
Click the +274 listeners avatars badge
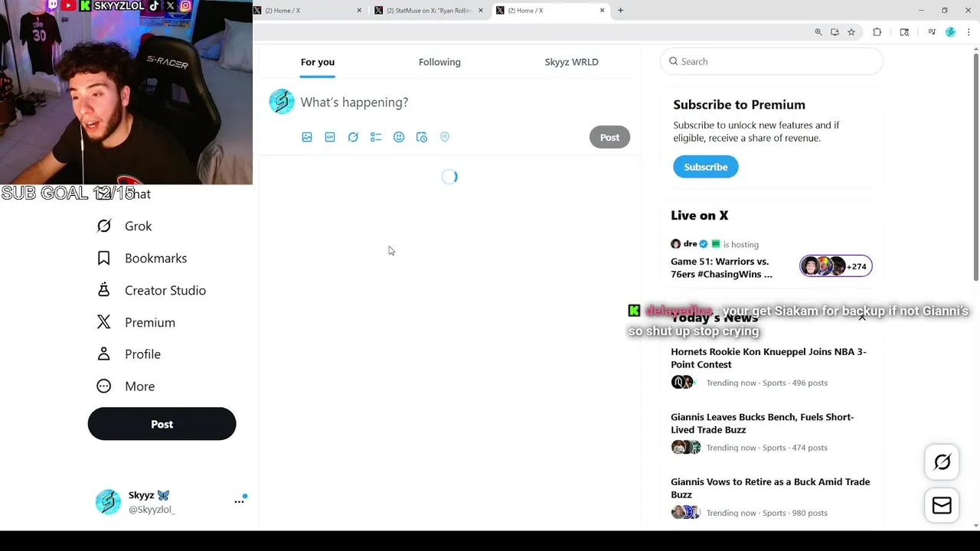835,266
